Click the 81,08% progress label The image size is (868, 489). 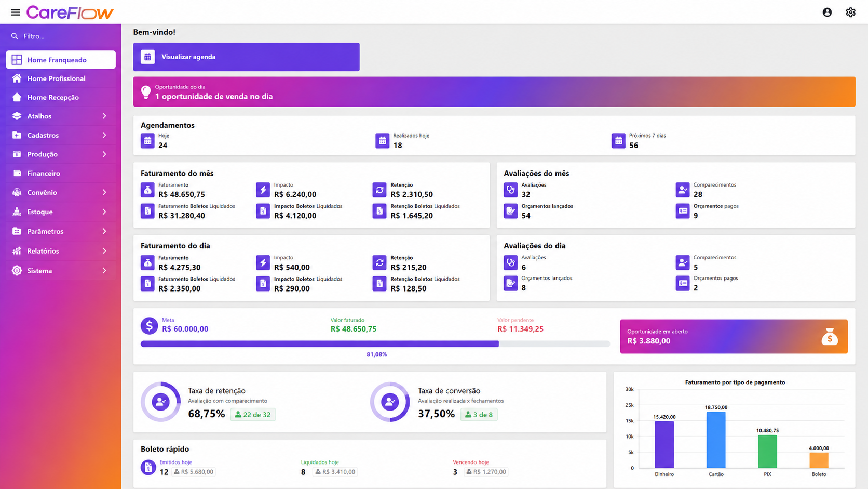(x=377, y=354)
